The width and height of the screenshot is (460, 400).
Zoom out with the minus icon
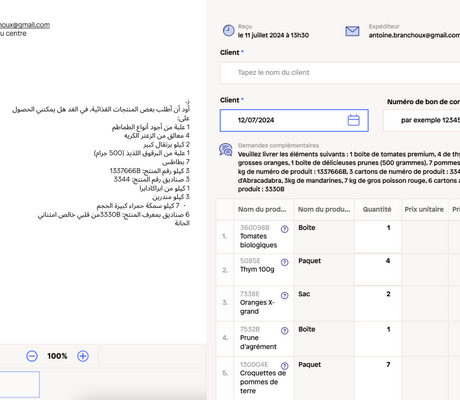(x=32, y=356)
